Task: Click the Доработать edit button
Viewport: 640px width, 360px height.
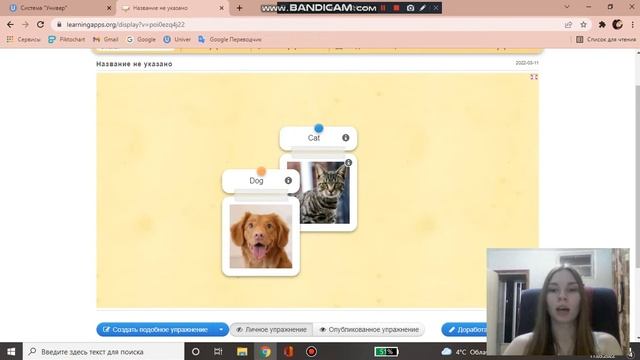Action: click(x=464, y=329)
